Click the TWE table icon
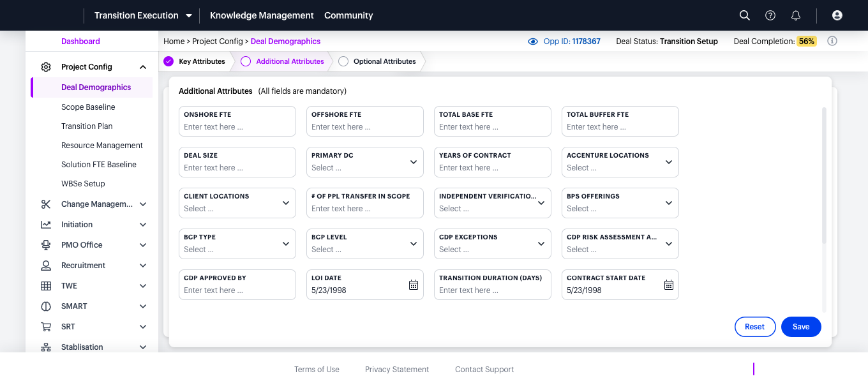This screenshot has width=868, height=383. 46,286
